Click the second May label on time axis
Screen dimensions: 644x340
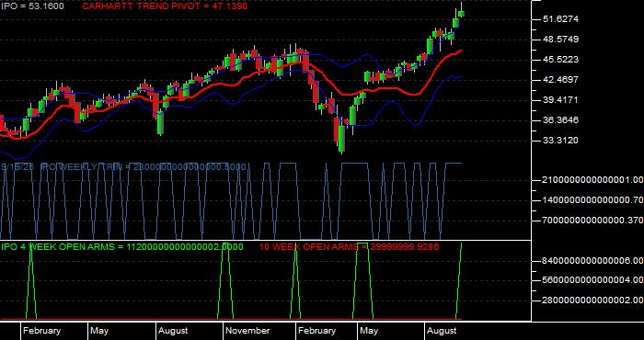369,331
